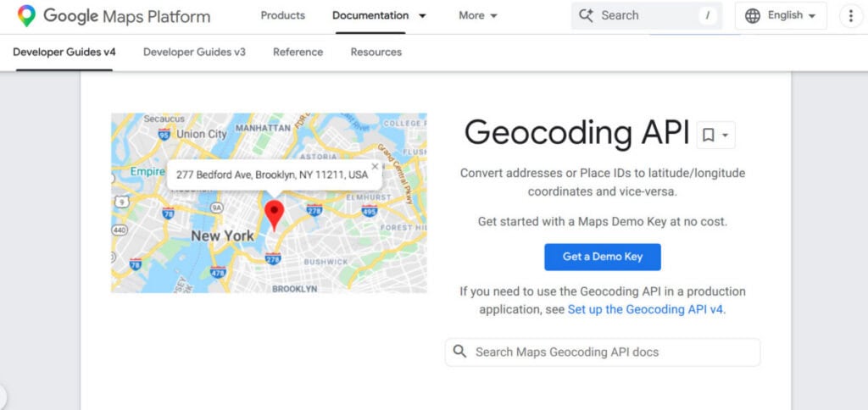Click the magnifier icon in docs search
868x410 pixels.
pos(459,352)
